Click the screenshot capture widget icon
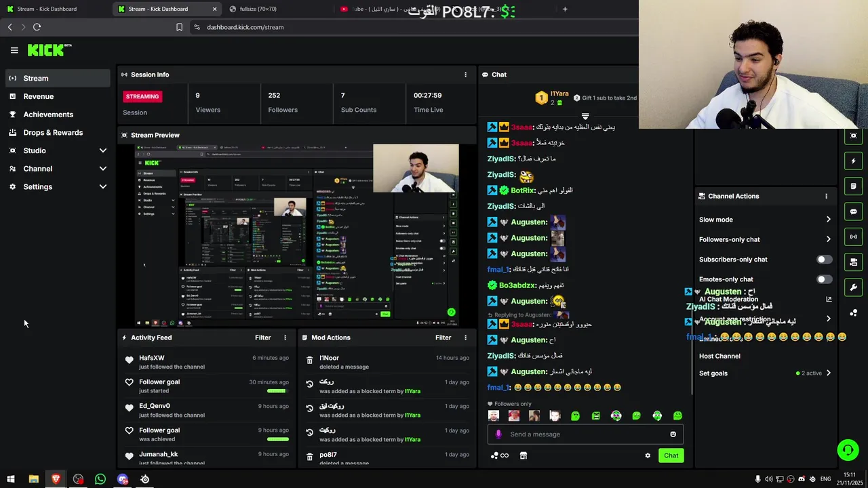Image resolution: width=868 pixels, height=488 pixels. (854, 136)
